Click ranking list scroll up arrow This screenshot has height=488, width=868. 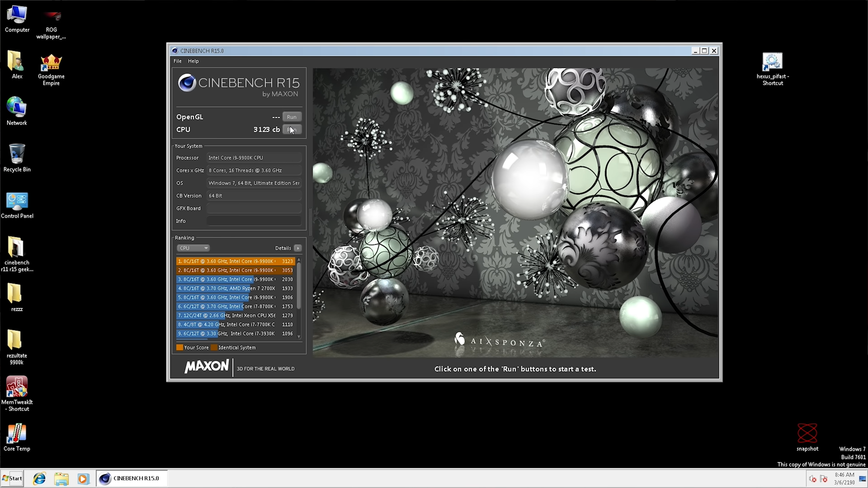299,260
